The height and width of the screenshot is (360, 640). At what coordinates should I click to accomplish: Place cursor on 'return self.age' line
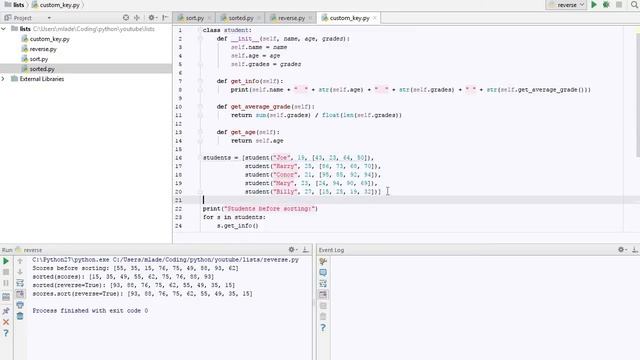coord(257,141)
